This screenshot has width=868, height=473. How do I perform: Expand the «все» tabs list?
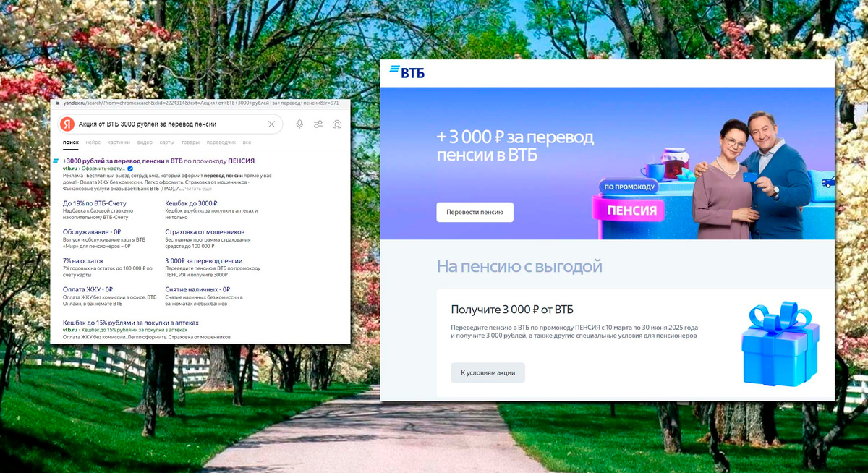click(x=247, y=142)
